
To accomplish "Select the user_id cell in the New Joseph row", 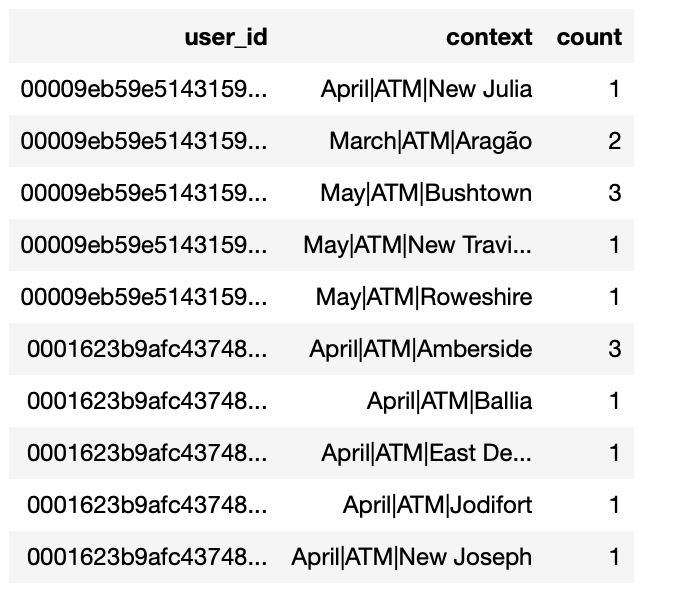I will click(x=147, y=557).
